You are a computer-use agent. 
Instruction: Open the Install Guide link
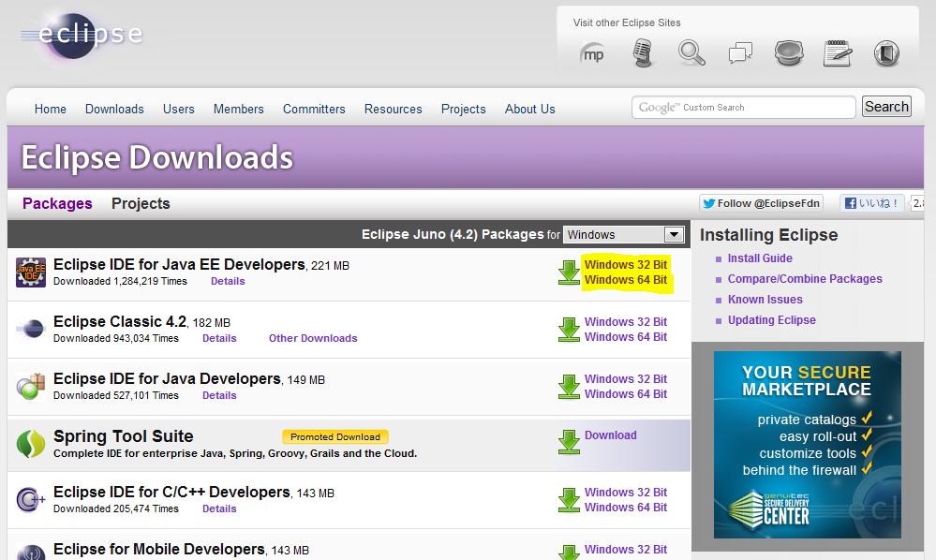(760, 258)
